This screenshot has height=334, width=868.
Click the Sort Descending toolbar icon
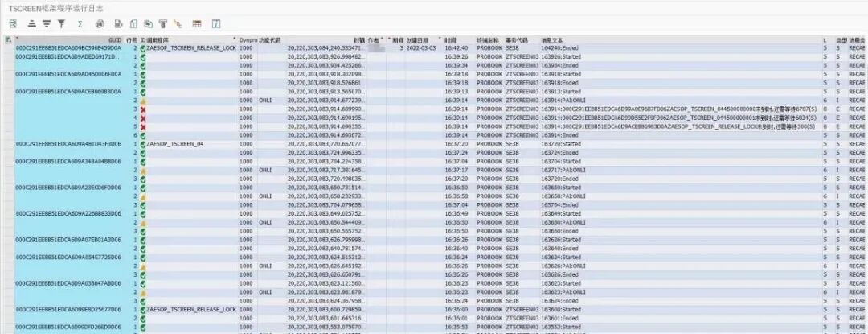point(47,24)
